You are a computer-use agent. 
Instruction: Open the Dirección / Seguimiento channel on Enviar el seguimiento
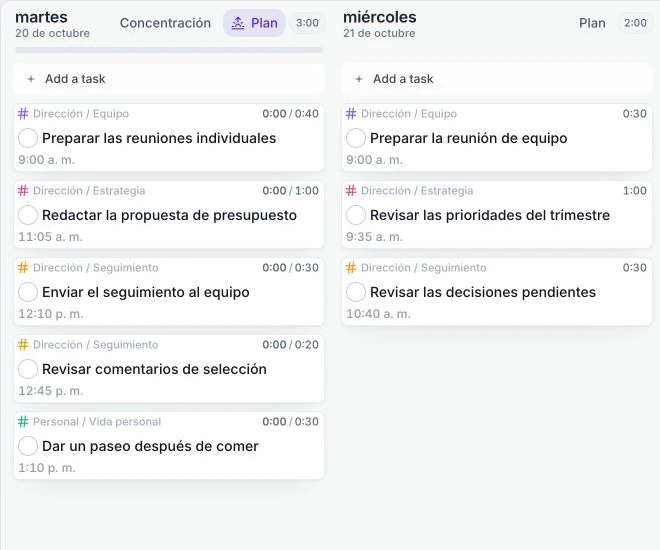pos(96,268)
